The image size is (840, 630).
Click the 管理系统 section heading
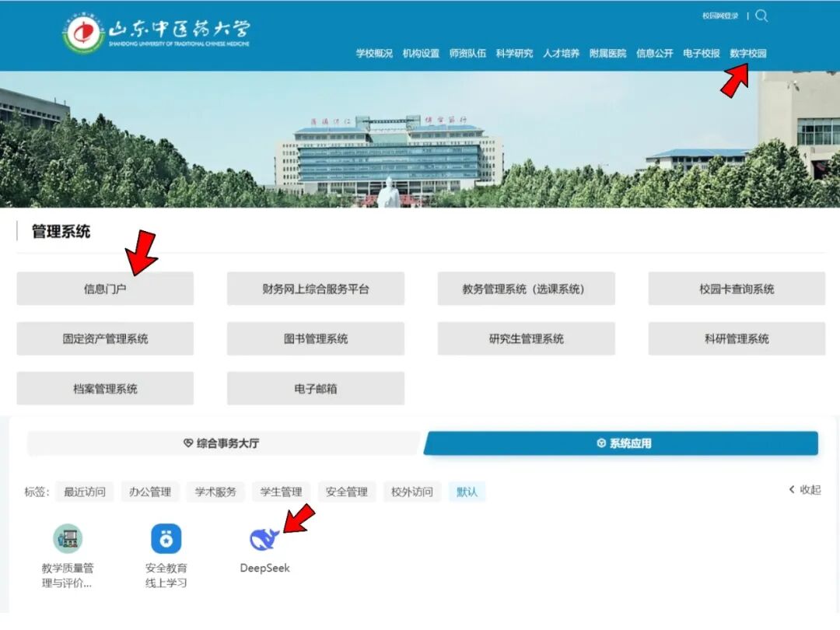coord(61,232)
